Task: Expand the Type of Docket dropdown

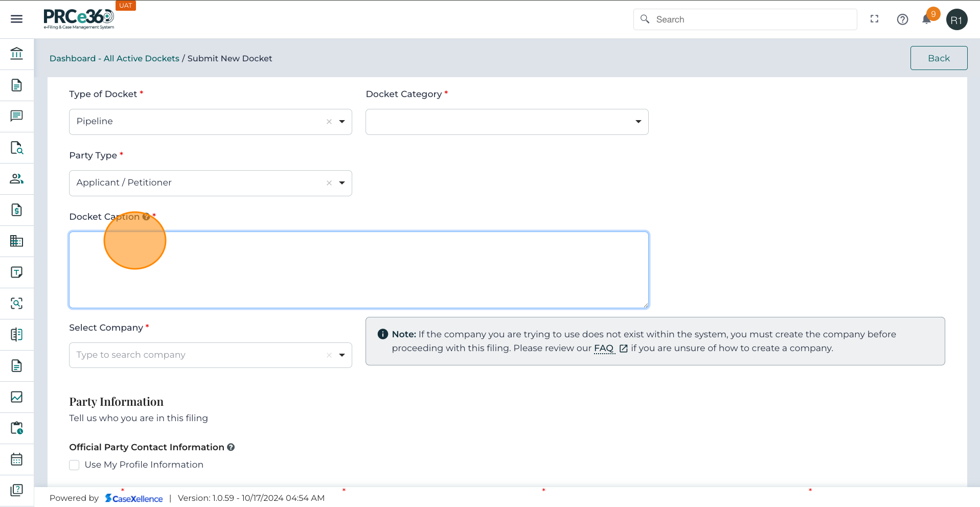Action: pos(342,122)
